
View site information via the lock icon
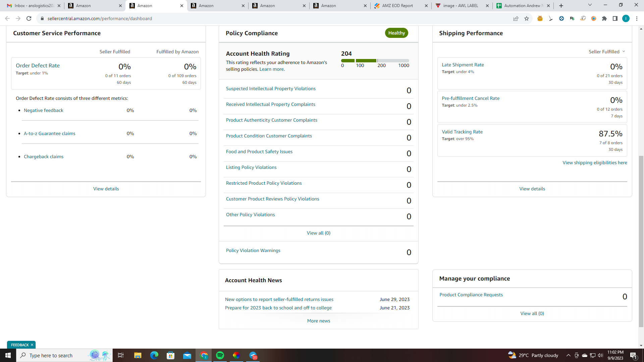[x=42, y=18]
